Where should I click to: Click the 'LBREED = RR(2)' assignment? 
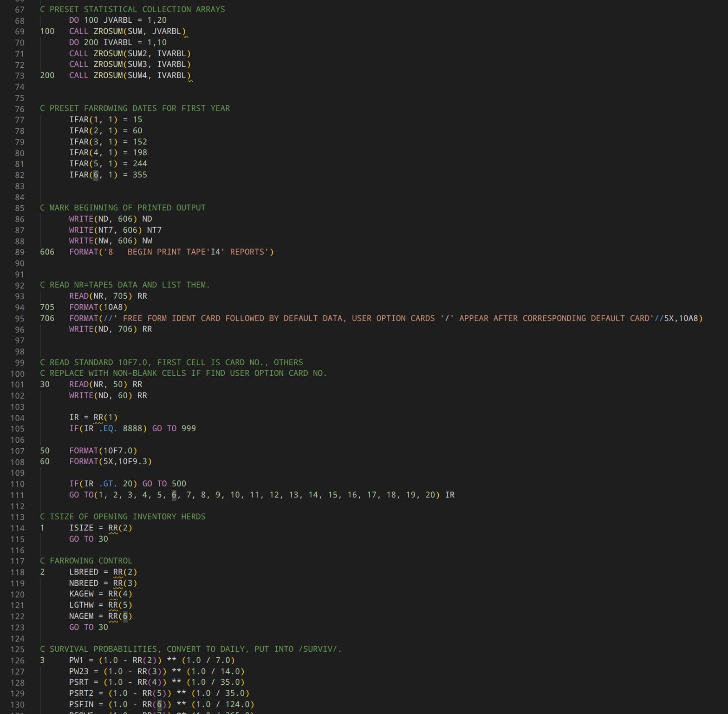point(103,572)
